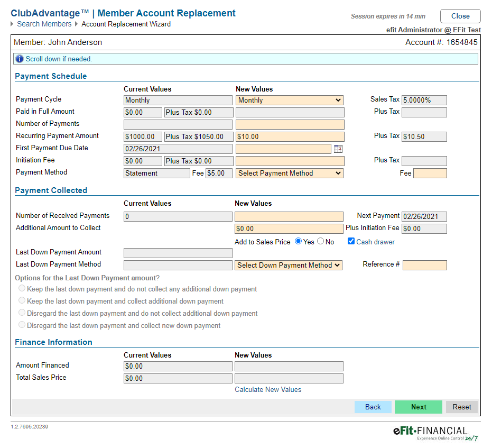Select No for Add to Sales Price
Screen dimensions: 492x448
(320, 241)
